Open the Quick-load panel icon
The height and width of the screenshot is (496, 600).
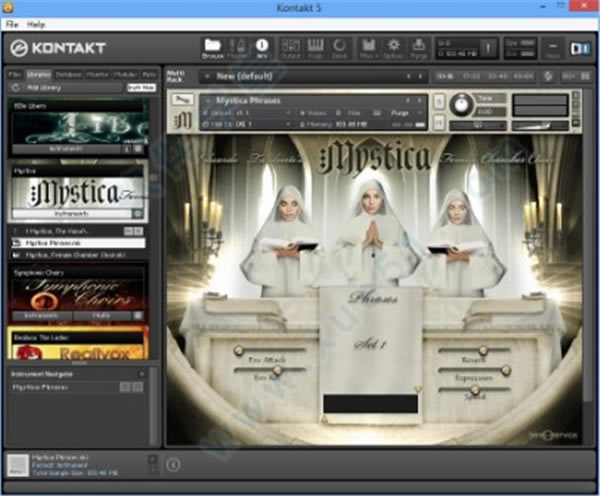(x=339, y=48)
